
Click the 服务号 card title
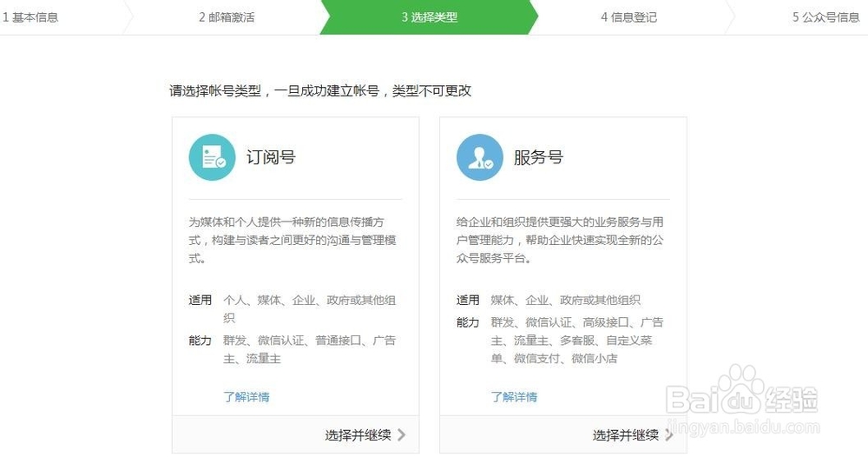coord(538,157)
